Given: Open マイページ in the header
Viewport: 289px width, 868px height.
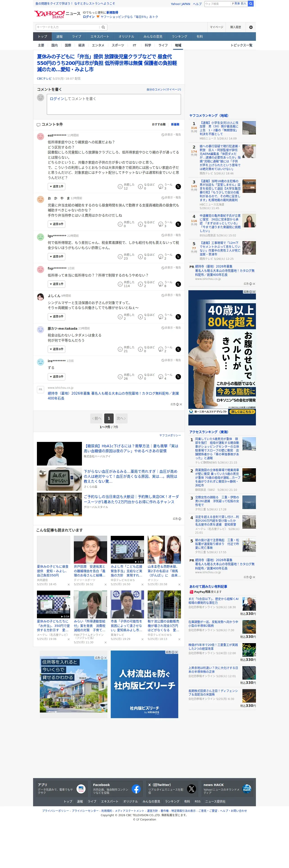Looking at the screenshot, I should coord(216,27).
